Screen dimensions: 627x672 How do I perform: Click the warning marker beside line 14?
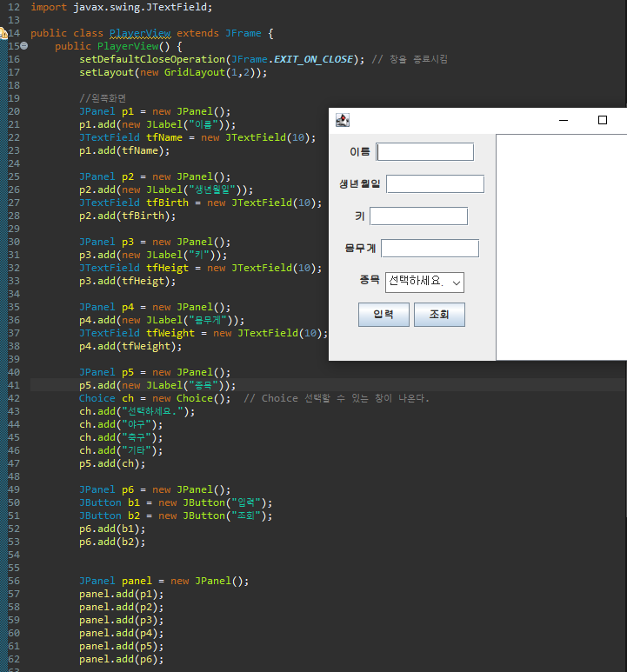(x=3, y=33)
